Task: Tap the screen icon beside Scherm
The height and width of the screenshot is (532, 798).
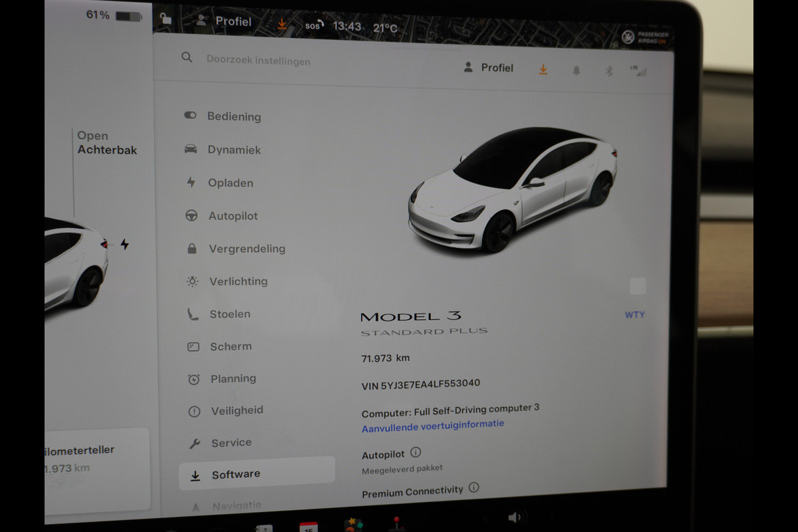Action: tap(194, 346)
